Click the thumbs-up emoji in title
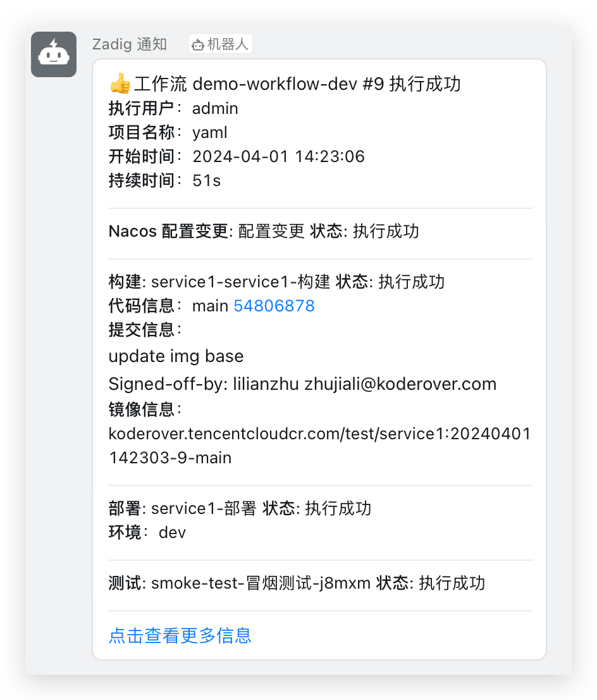This screenshot has height=700, width=597. point(120,84)
